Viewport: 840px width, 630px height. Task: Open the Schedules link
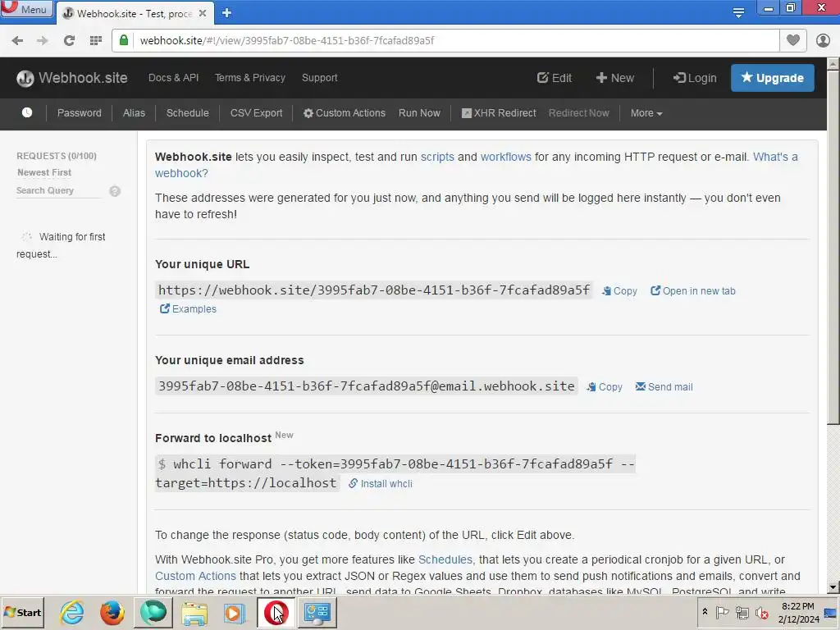pos(445,559)
